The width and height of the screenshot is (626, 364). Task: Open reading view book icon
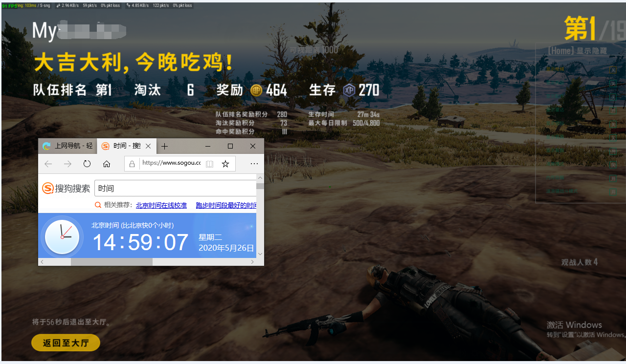[x=210, y=164]
